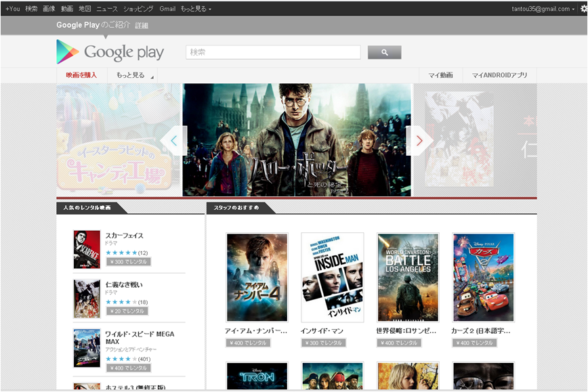Viewport: 588px width, 392px height.
Task: Rent スカーフェイス for ¥300
Action: [x=129, y=261]
